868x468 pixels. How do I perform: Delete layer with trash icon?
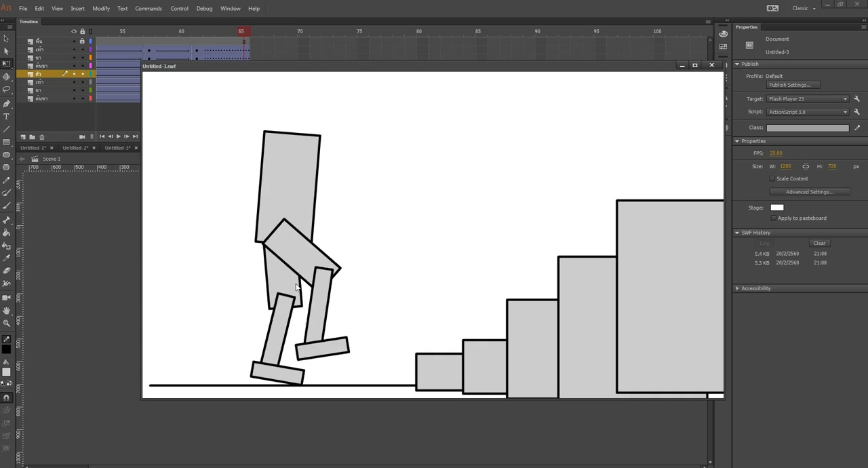click(x=41, y=137)
